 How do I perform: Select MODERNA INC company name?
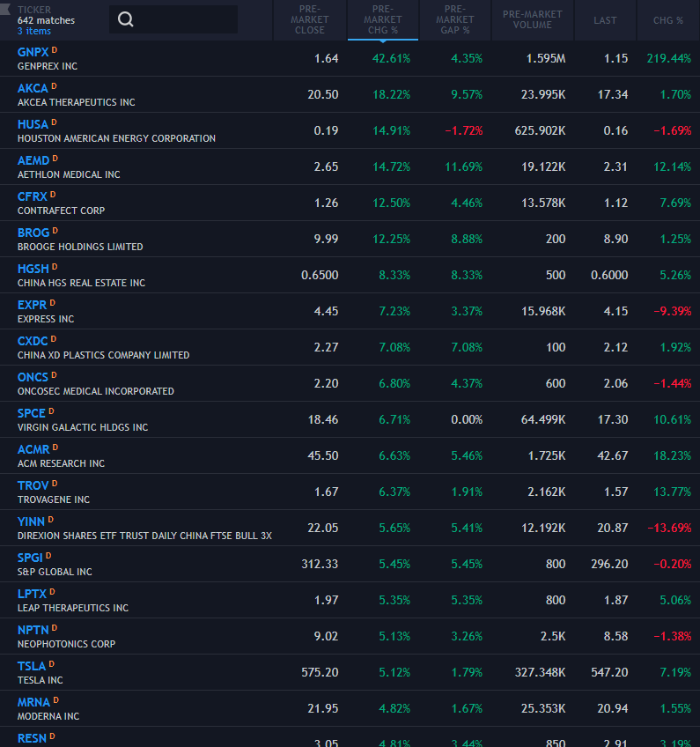(48, 716)
